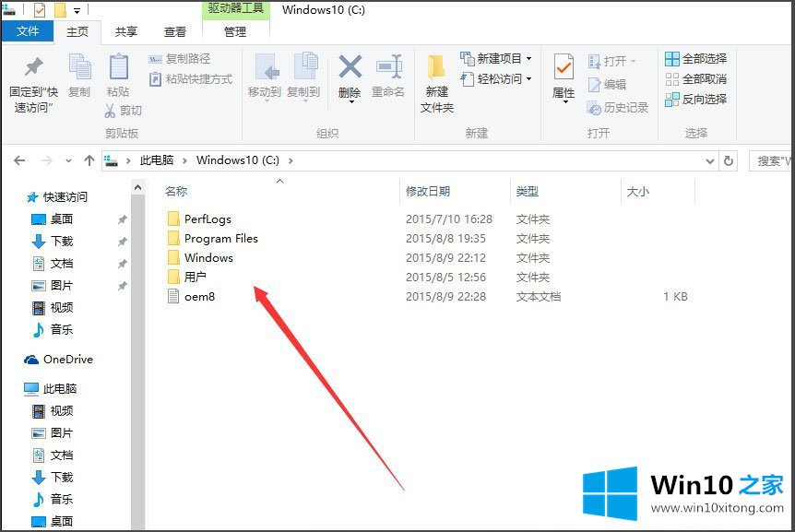Viewport: 795px width, 532px height.
Task: Switch to the 查看 (View) tab
Action: tap(175, 31)
